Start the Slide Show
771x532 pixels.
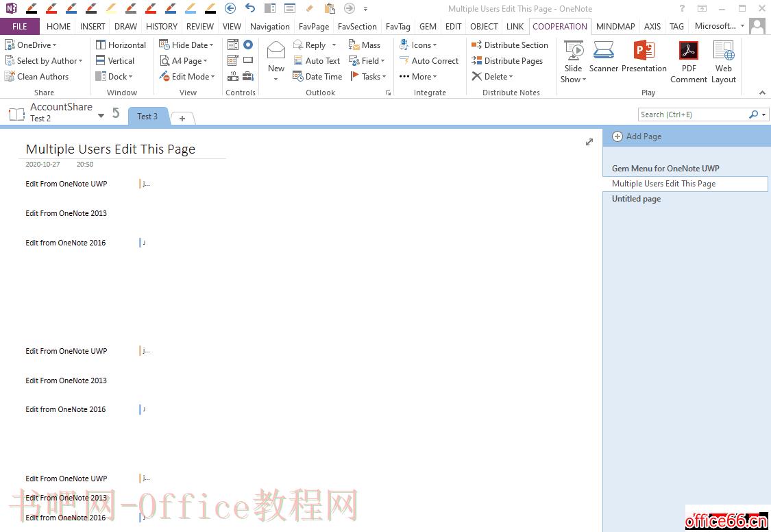pos(574,62)
